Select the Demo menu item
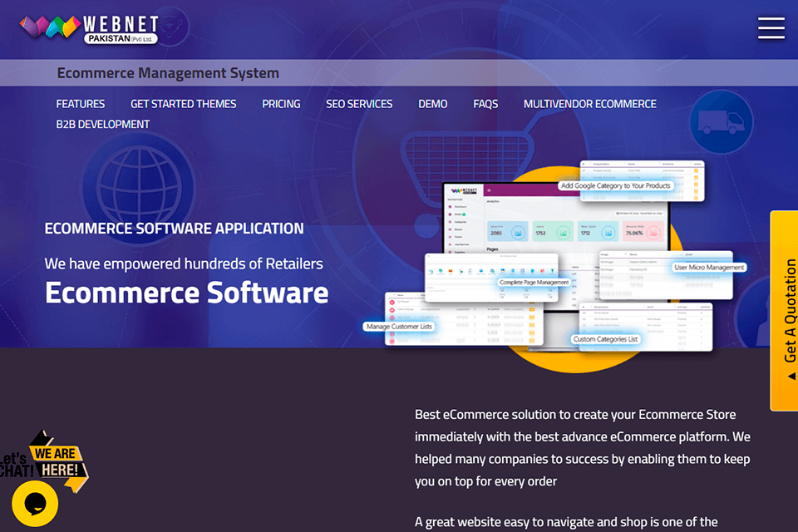The width and height of the screenshot is (798, 532). pos(432,104)
